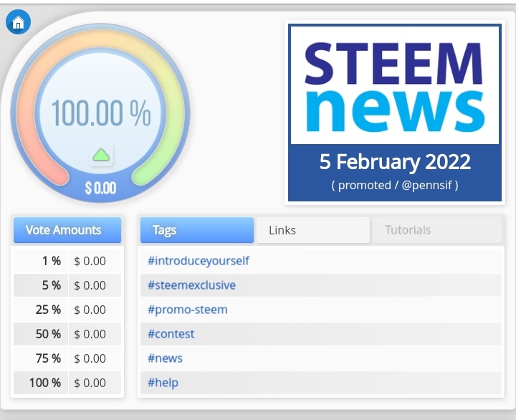The image size is (516, 420).
Task: Select the 25 % vote amount row
Action: (x=67, y=310)
